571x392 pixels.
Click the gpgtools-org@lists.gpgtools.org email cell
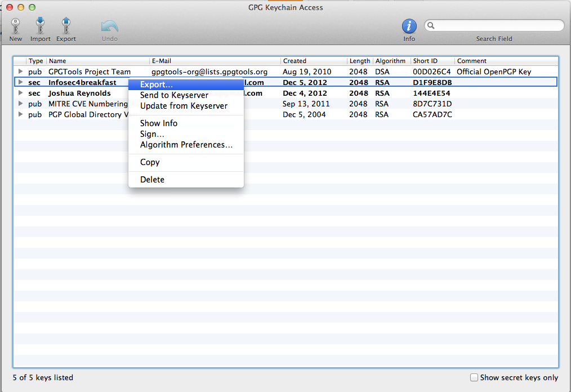tap(209, 72)
